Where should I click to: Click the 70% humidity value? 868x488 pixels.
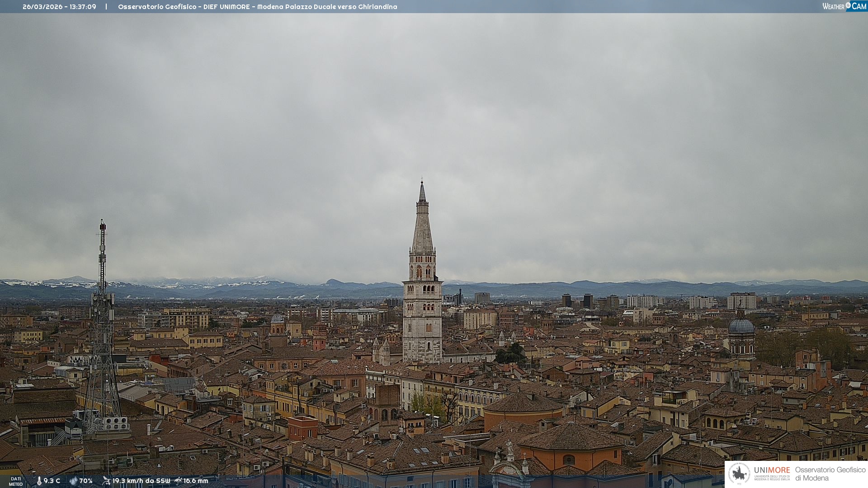point(86,481)
